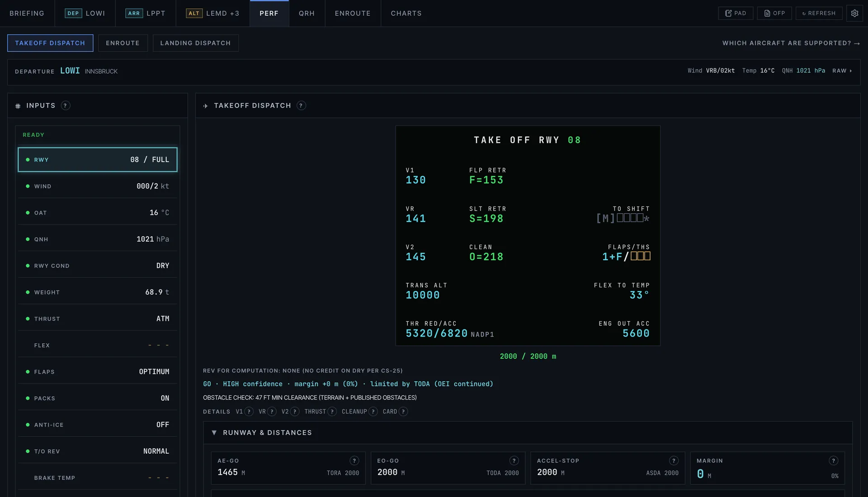Screen dimensions: 868x497
Task: Edit the OAT 16 °C field
Action: [98, 213]
